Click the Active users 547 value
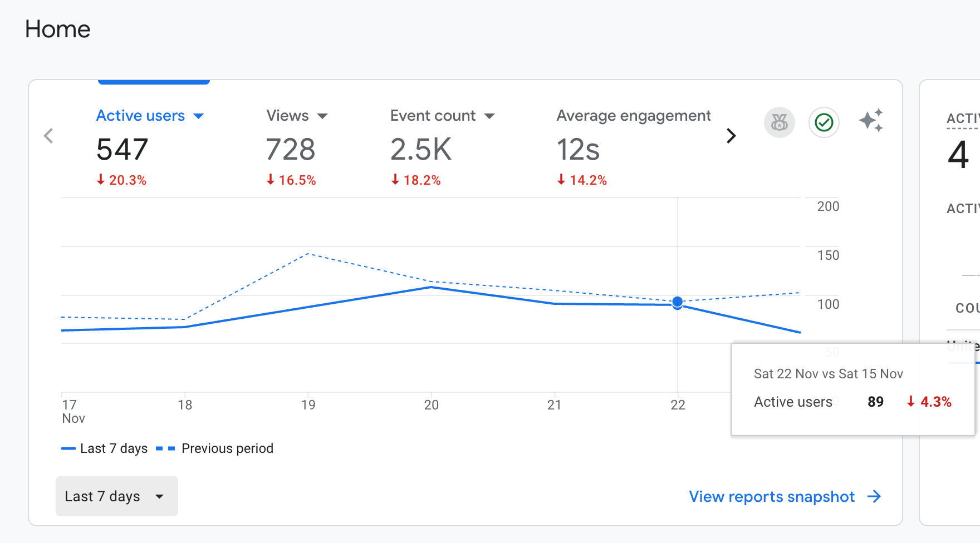 [122, 149]
